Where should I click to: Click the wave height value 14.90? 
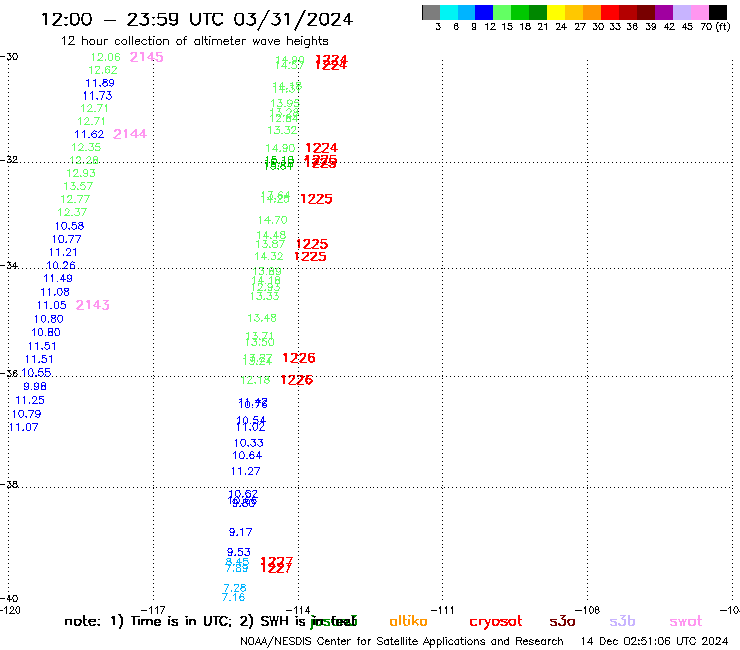click(280, 148)
